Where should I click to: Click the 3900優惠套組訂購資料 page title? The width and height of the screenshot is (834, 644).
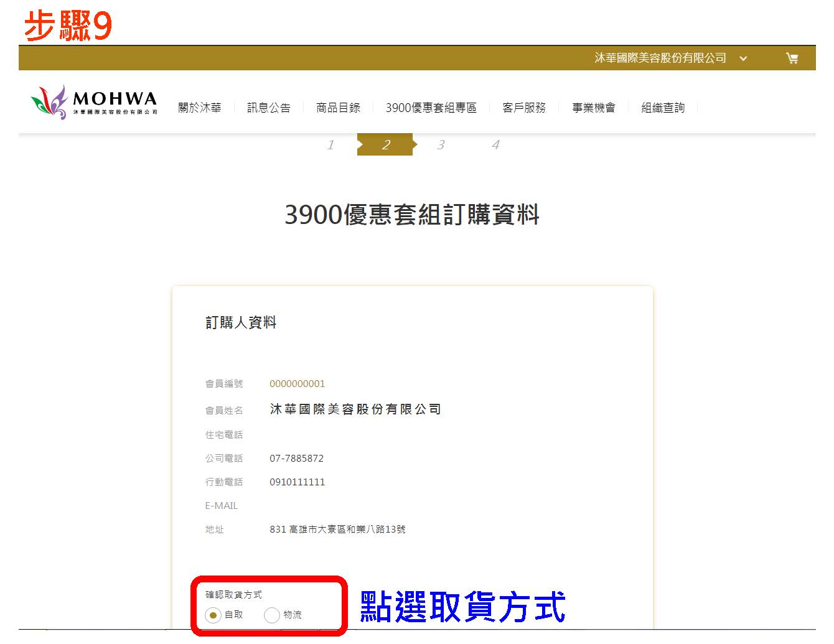tap(412, 215)
